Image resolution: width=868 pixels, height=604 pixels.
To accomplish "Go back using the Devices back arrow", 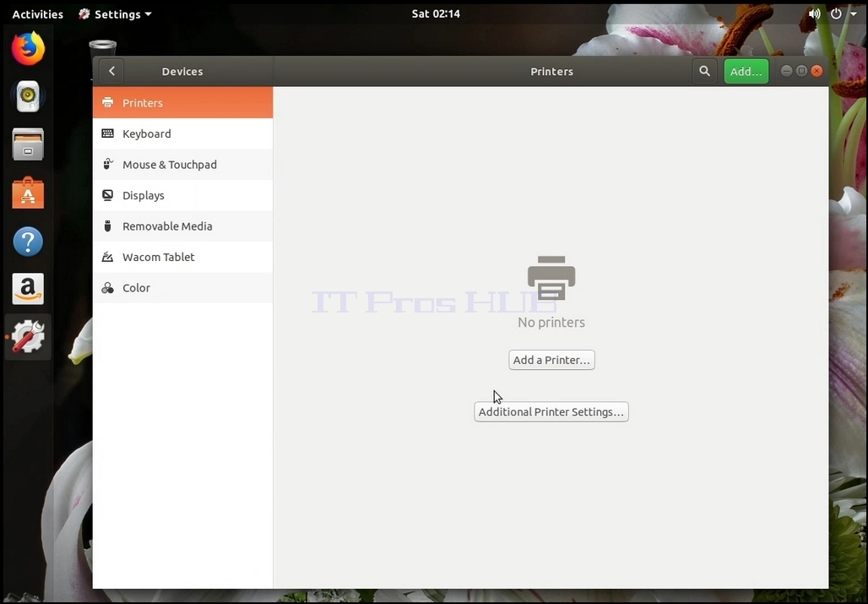I will (111, 72).
